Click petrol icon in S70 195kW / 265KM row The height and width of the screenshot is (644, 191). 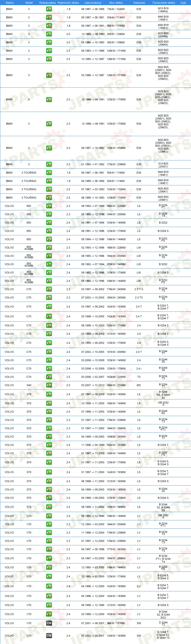(x=49, y=437)
